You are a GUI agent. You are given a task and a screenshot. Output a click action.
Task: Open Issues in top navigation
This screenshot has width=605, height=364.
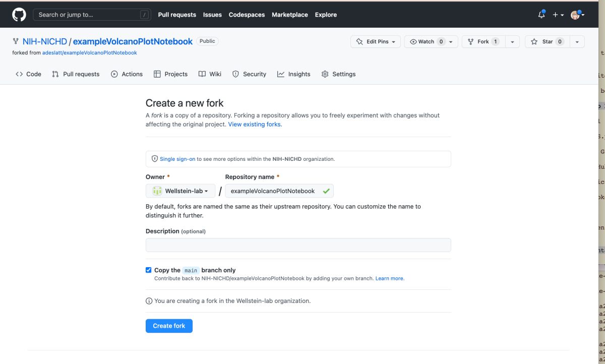pyautogui.click(x=212, y=15)
